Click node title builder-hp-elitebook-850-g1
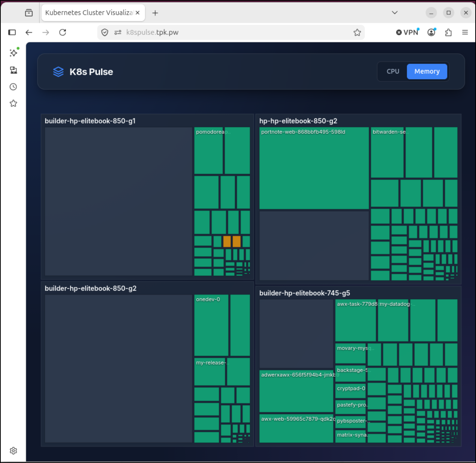This screenshot has width=476, height=463. click(90, 121)
